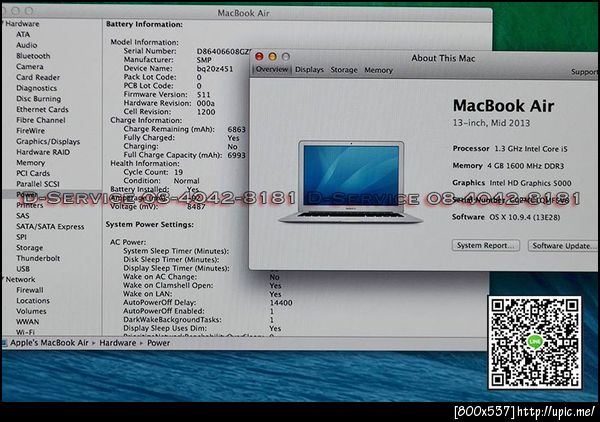Click the Device Name value bq20z451

215,69
